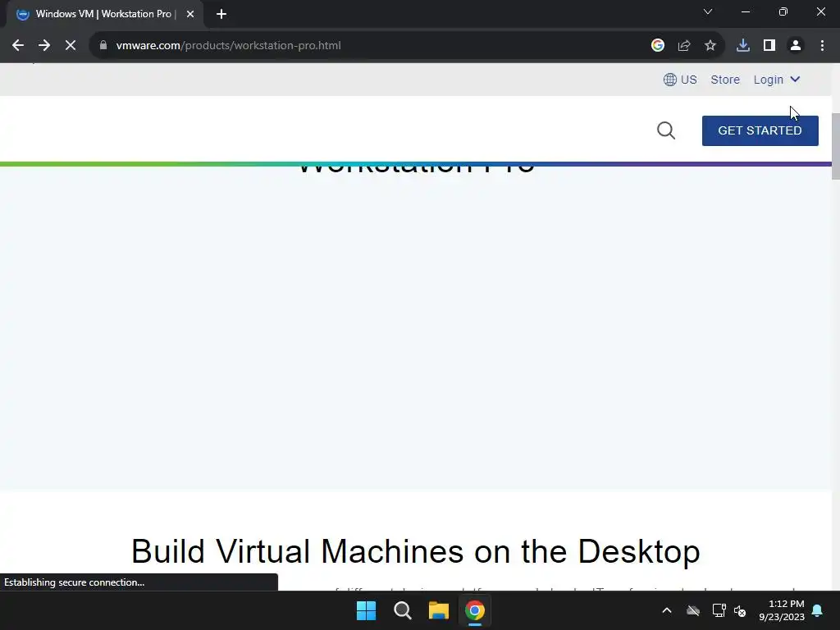Screen dimensions: 840x630
Task: Open the tab search chevron in title bar
Action: [708, 11]
